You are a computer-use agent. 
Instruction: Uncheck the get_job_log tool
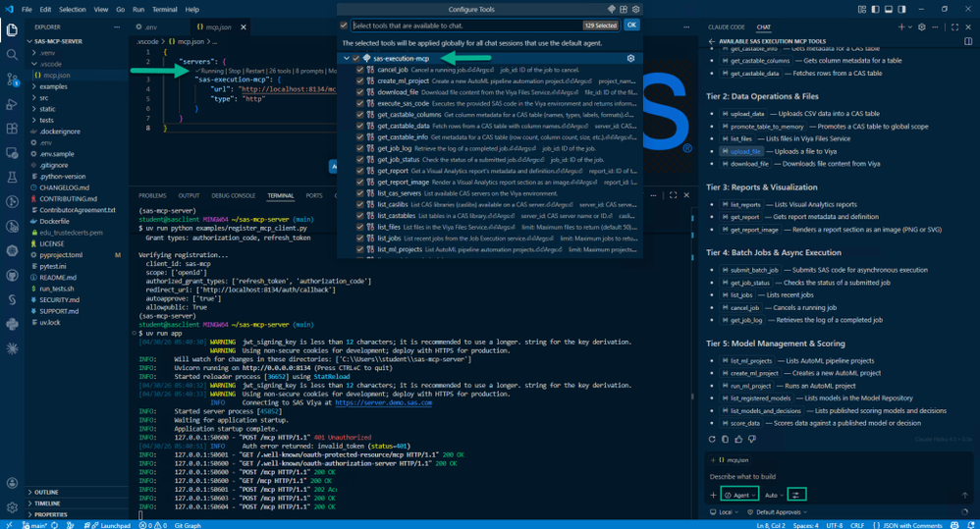360,148
